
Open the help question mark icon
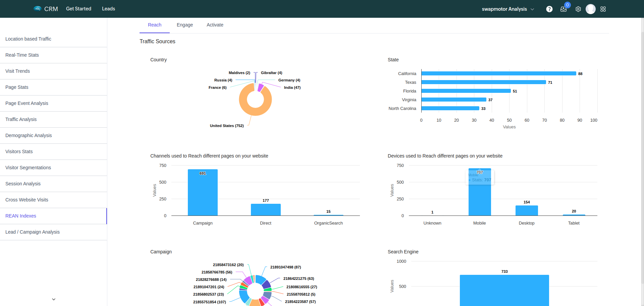[x=549, y=9]
